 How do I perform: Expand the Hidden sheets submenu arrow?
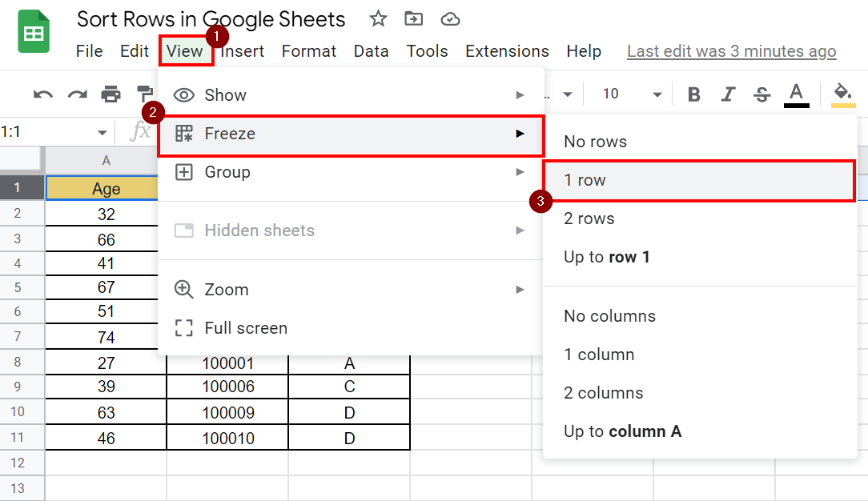click(520, 230)
